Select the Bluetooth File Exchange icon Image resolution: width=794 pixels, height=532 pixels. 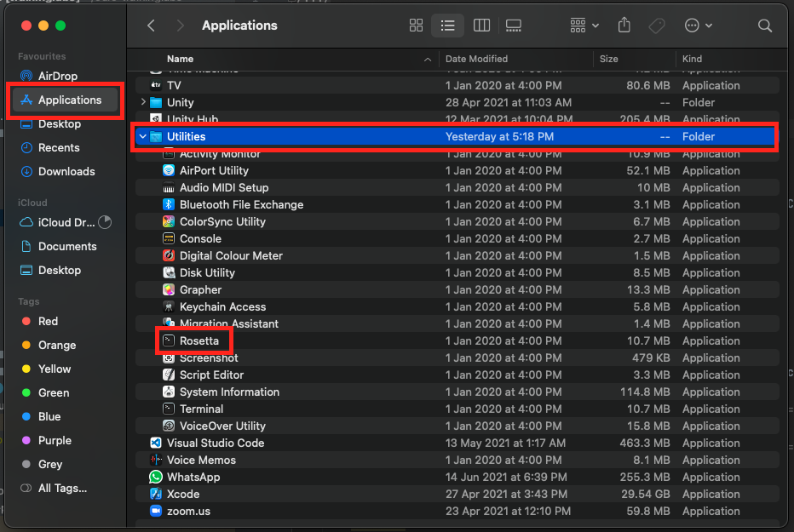[x=169, y=204]
